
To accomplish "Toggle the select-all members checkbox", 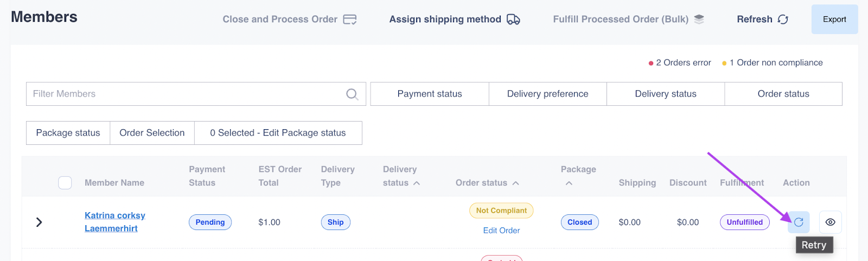I will (x=65, y=183).
